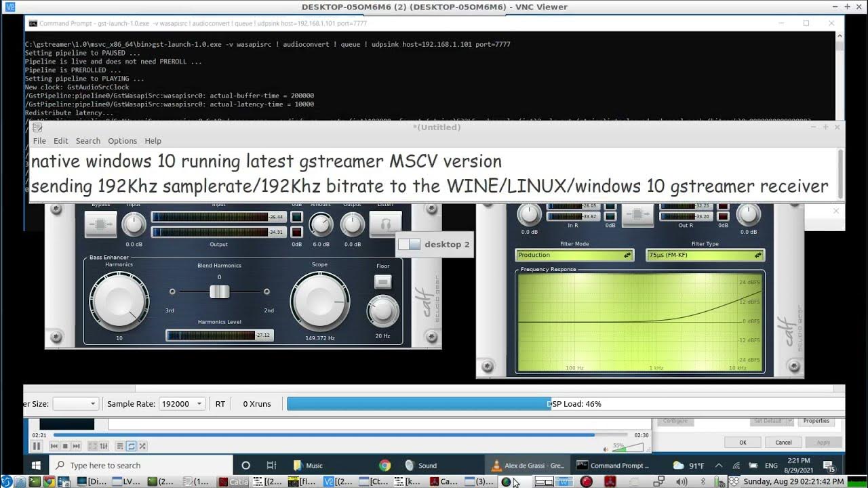Click the Amount knob at 6.0 dB
The width and height of the screenshot is (868, 488).
[x=321, y=224]
